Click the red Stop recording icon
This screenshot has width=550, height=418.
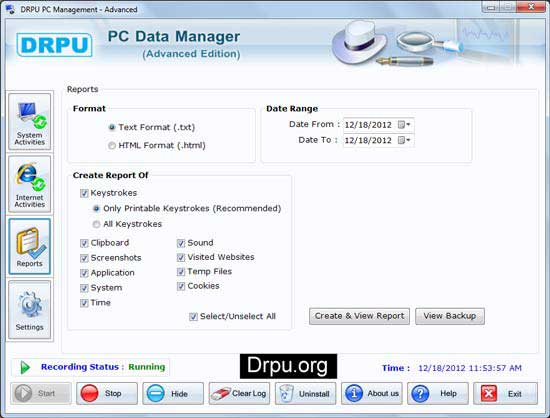coord(89,393)
